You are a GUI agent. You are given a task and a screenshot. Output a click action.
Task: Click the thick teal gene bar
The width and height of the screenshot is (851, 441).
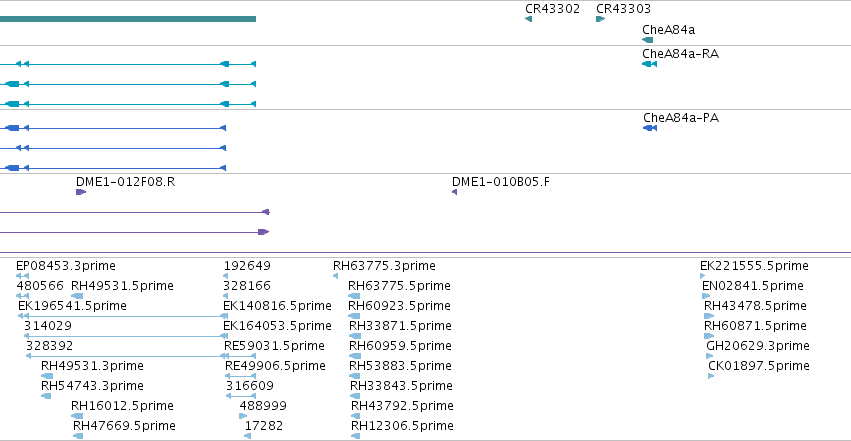click(128, 19)
